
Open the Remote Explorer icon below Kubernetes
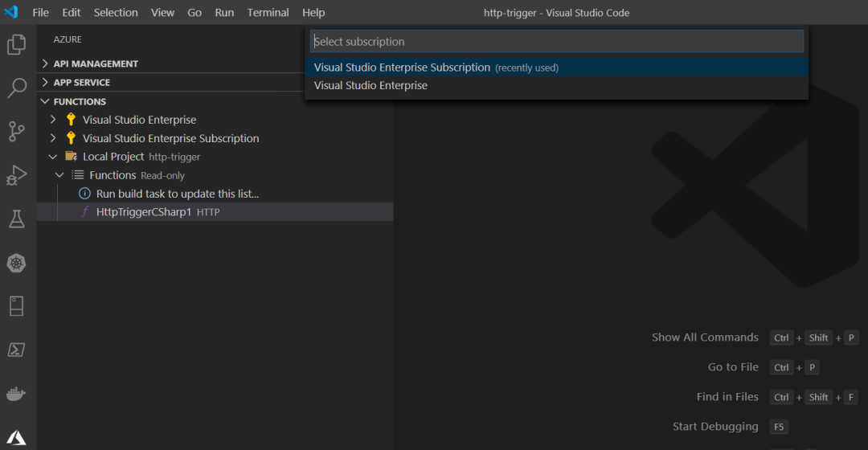pyautogui.click(x=17, y=306)
